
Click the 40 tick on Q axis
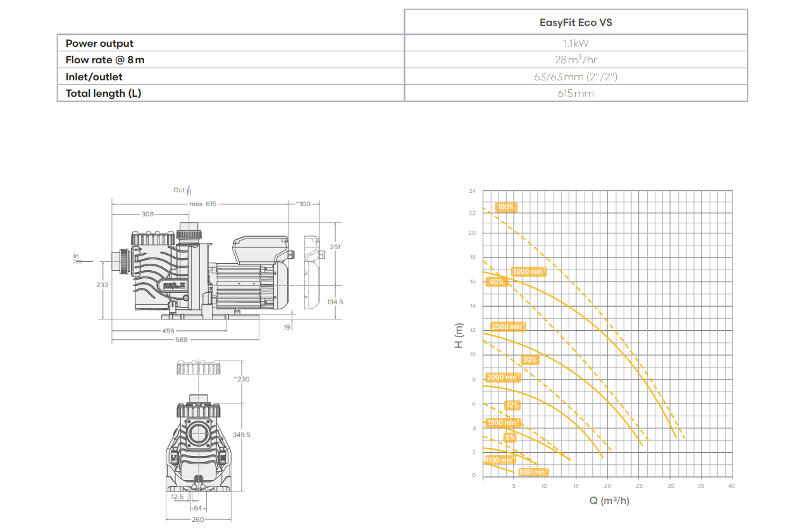731,486
